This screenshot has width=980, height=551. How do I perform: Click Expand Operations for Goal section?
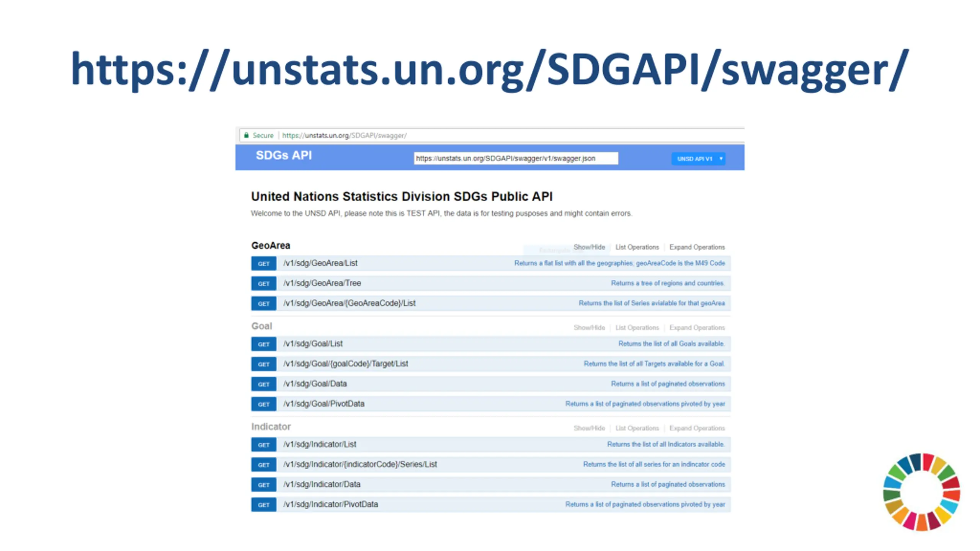coord(697,328)
